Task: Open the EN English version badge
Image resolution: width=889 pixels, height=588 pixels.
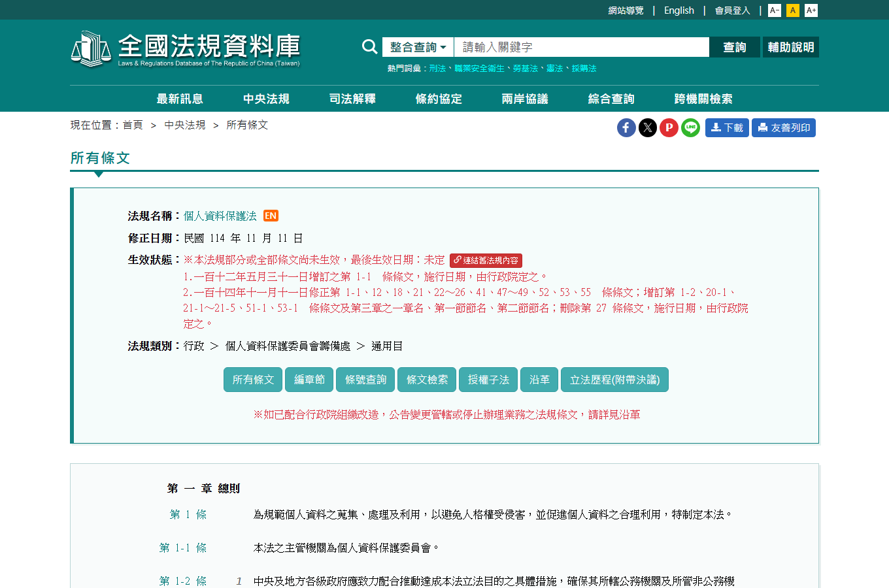Action: click(271, 216)
